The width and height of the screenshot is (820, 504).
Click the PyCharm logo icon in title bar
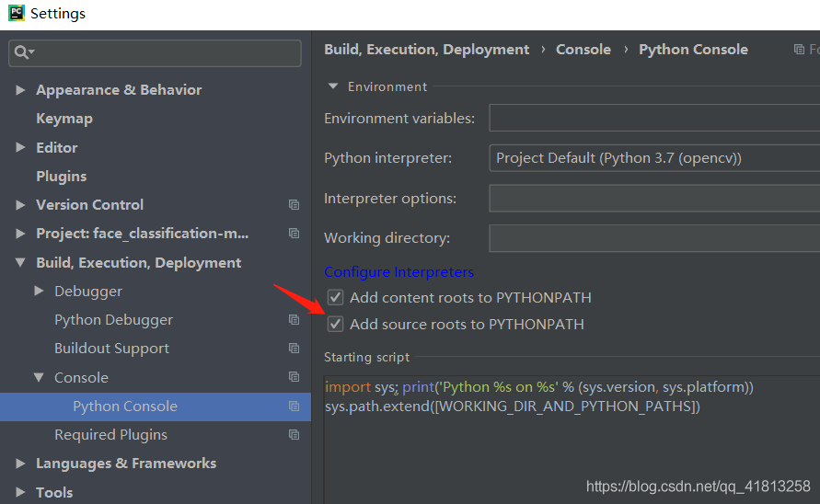(15, 14)
